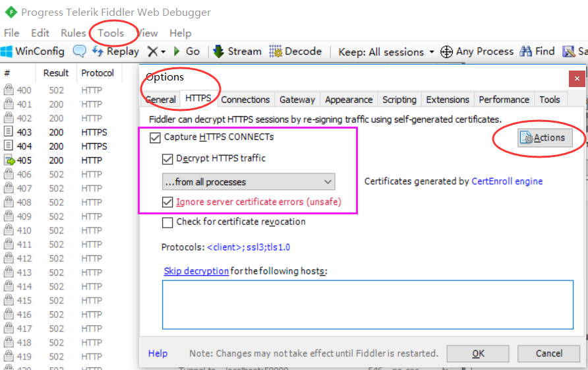Viewport: 588px width, 370px height.
Task: Switch to the Appearance tab
Action: [x=349, y=100]
